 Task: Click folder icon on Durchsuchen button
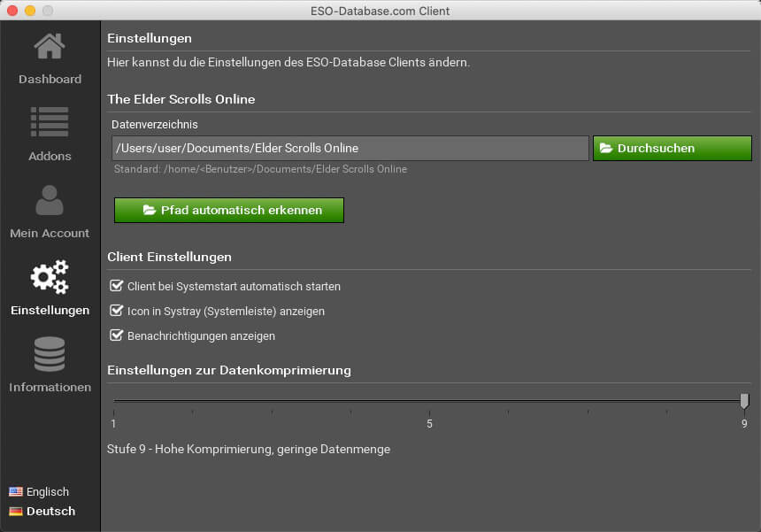605,148
